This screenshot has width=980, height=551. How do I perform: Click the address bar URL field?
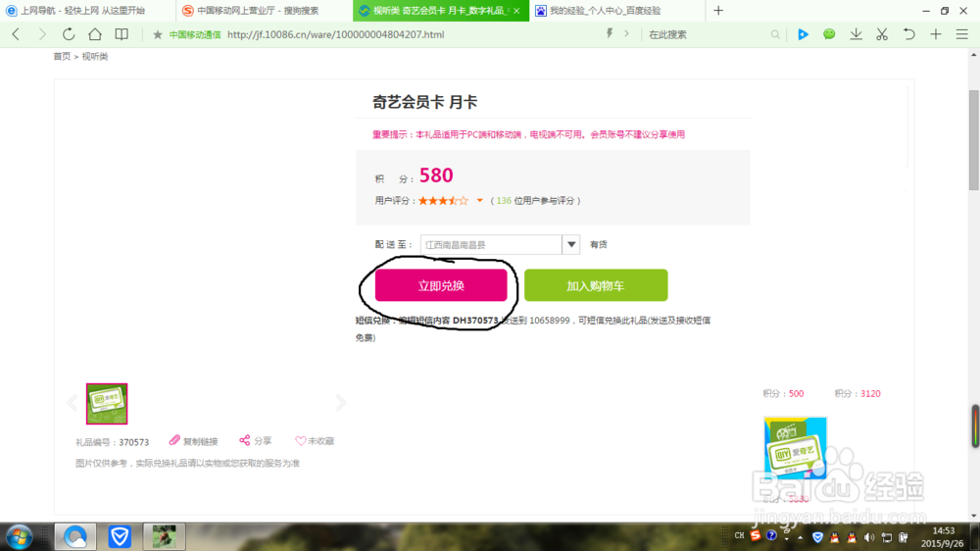tap(335, 34)
